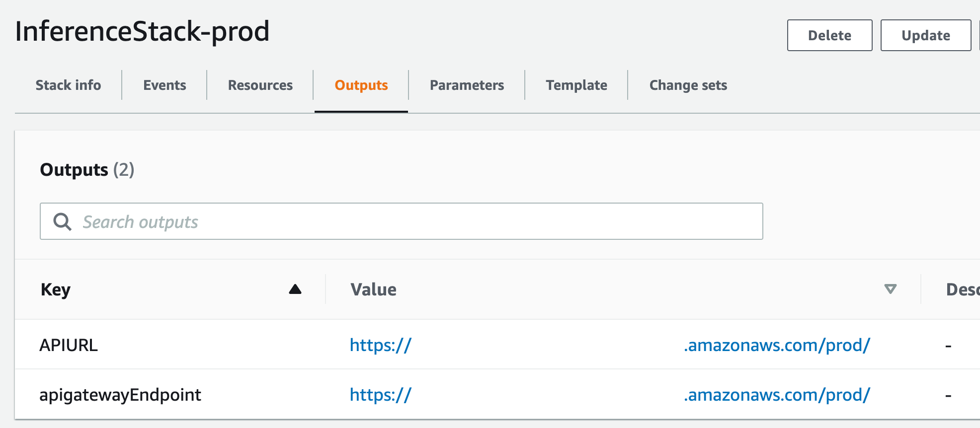View the Template tab
The width and height of the screenshot is (980, 428).
(576, 85)
